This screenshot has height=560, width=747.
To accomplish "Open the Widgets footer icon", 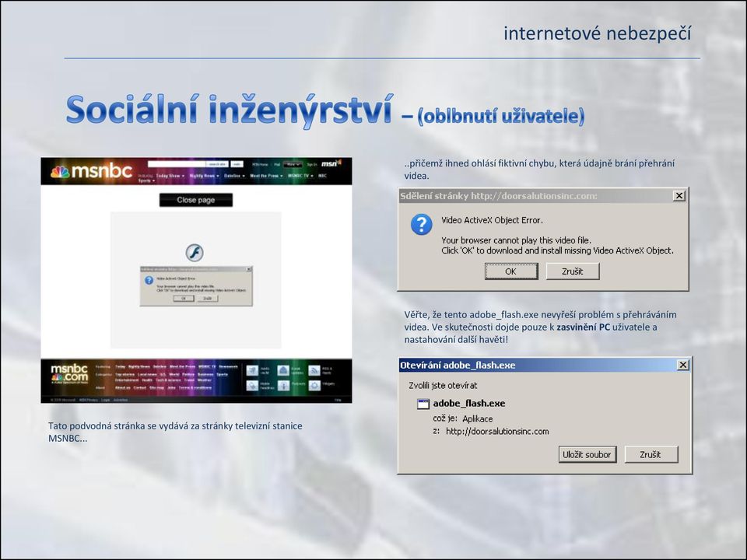I will pyautogui.click(x=314, y=386).
